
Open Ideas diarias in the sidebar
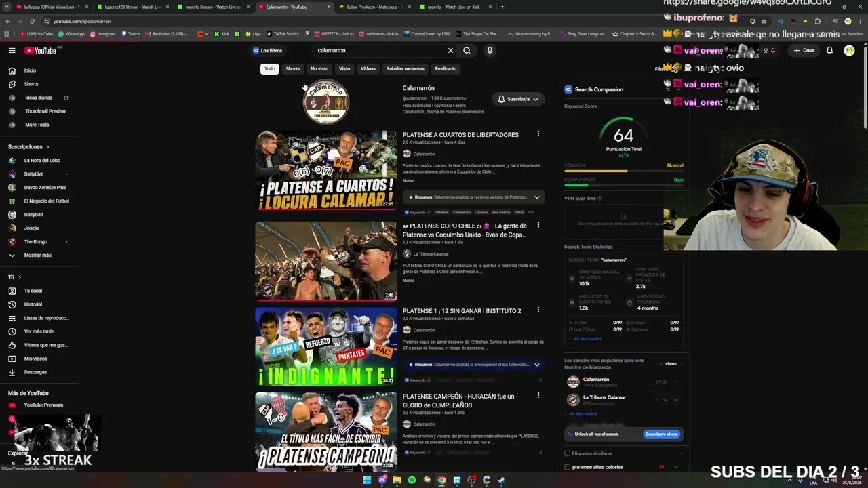(39, 98)
